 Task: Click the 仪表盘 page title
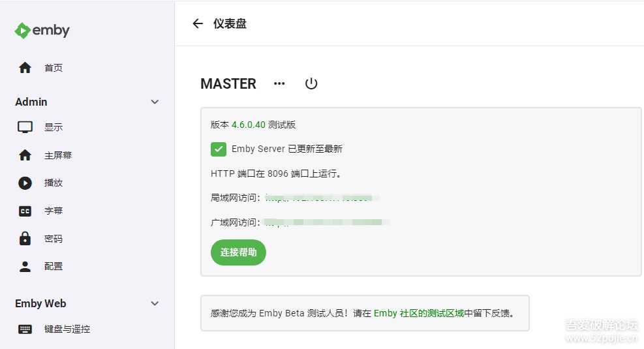(x=230, y=24)
